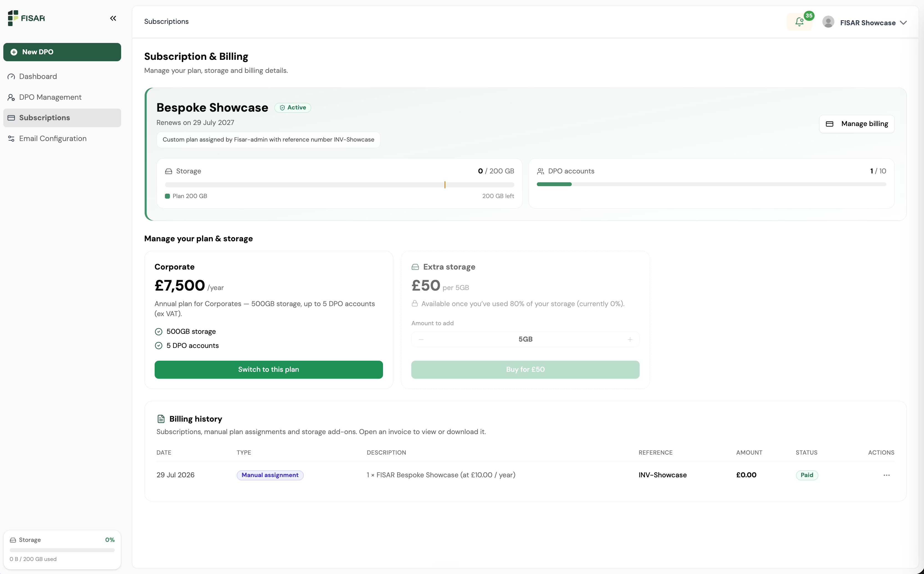Decrease extra storage amount with minus
The height and width of the screenshot is (574, 924).
coord(421,339)
